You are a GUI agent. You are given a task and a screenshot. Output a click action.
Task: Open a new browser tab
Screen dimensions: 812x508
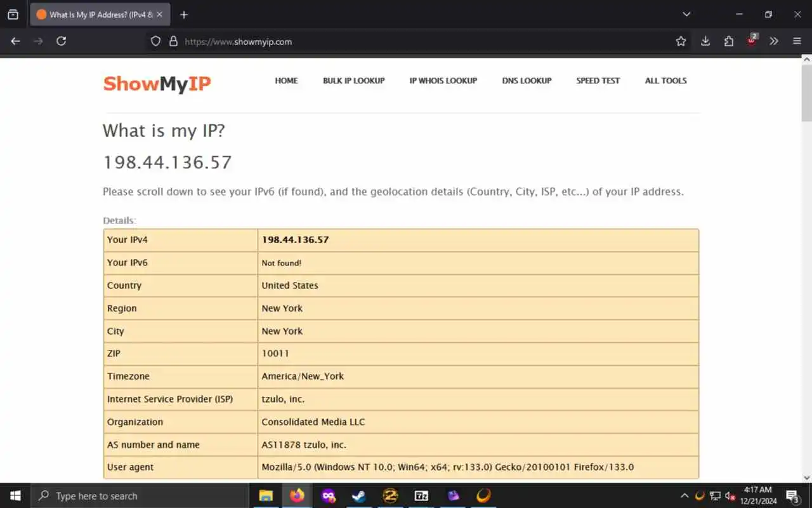click(184, 15)
